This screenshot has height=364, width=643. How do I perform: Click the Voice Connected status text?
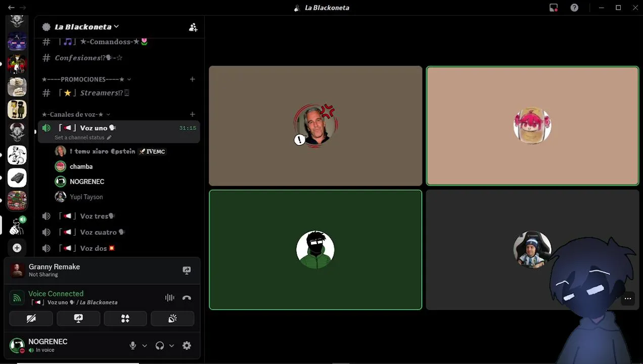click(56, 294)
